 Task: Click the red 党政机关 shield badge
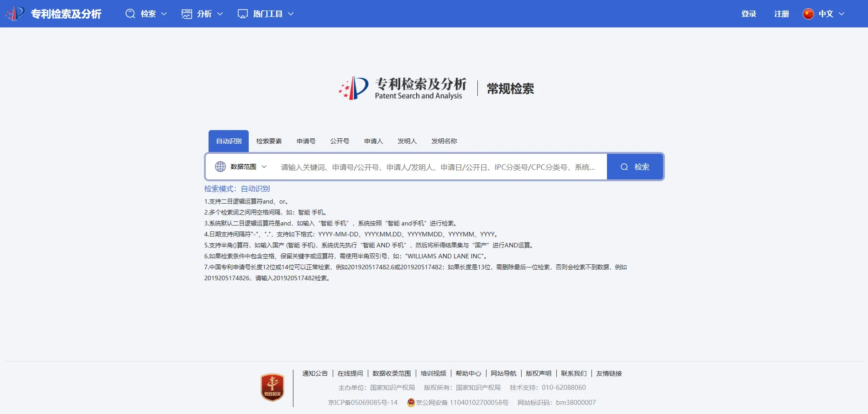(272, 387)
